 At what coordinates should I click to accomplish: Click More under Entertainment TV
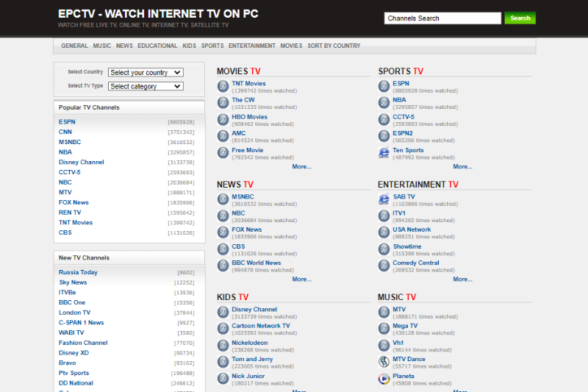pos(463,279)
